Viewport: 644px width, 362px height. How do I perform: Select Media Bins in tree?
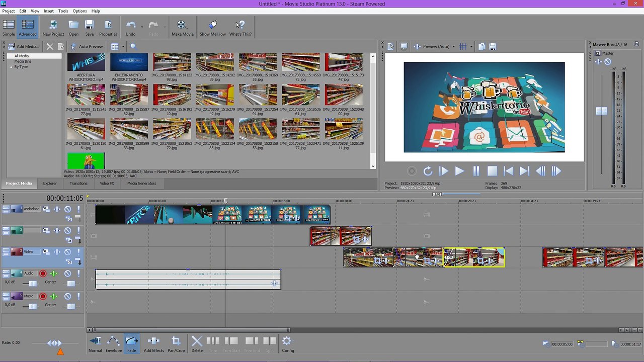point(23,61)
